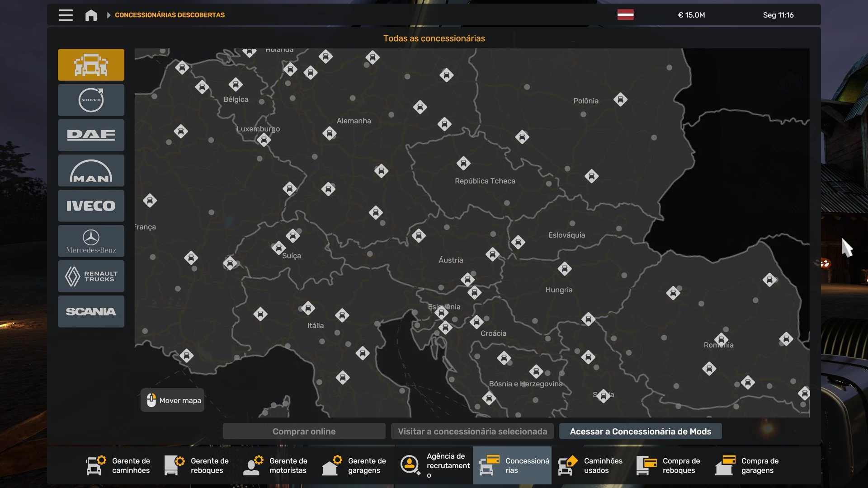Show only Scania dealers
Viewport: 868px width, 488px height.
click(x=91, y=311)
